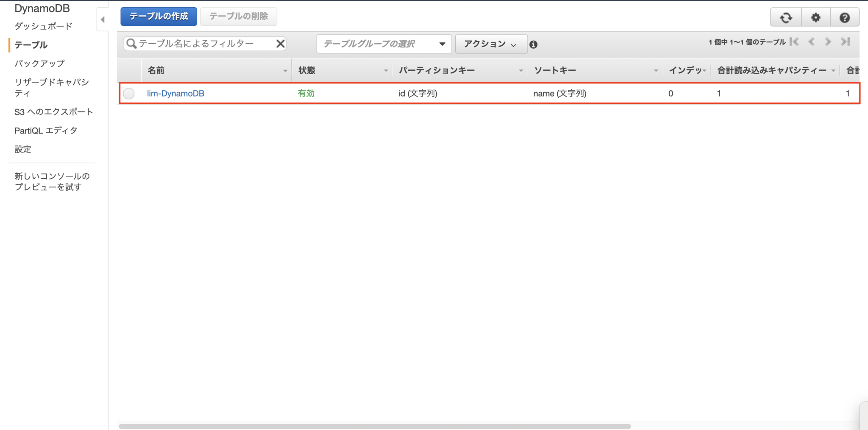Open the 名前 column sort dropdown
868x430 pixels.
(285, 70)
